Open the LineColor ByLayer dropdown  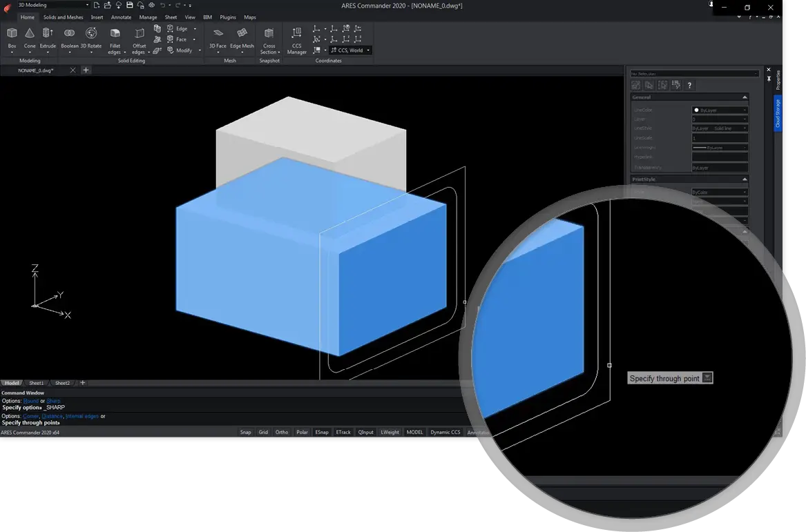[720, 110]
